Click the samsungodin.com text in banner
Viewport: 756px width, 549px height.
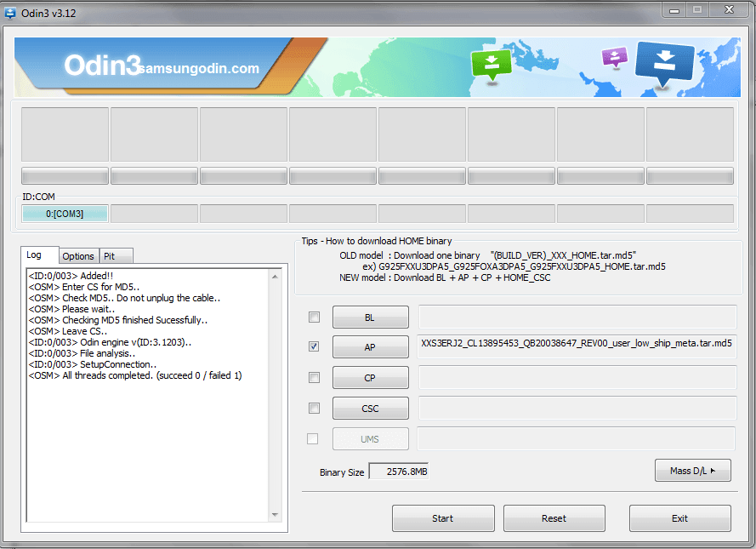click(199, 68)
